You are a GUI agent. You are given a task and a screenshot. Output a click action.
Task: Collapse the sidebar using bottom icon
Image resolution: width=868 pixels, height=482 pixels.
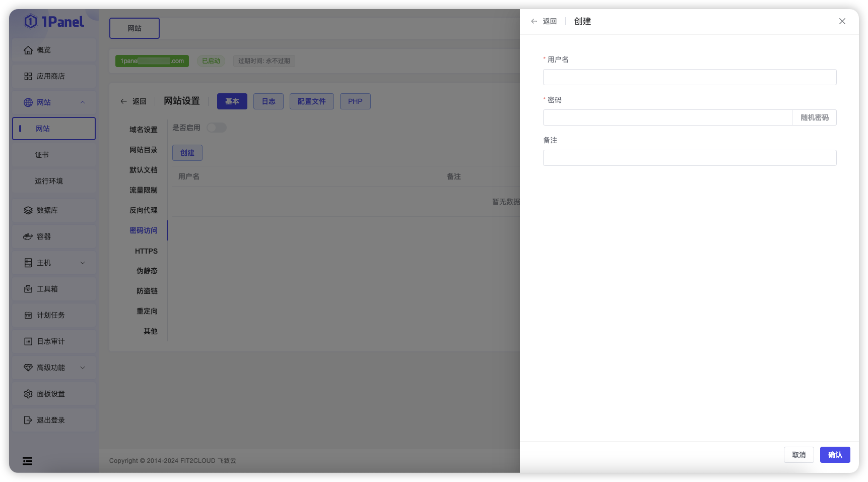click(27, 461)
